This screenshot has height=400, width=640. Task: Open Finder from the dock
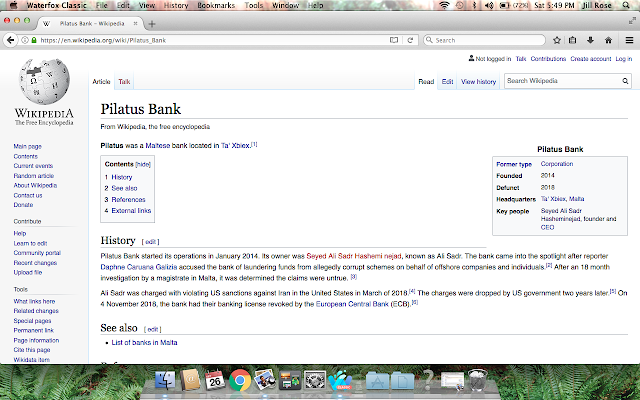[165, 380]
